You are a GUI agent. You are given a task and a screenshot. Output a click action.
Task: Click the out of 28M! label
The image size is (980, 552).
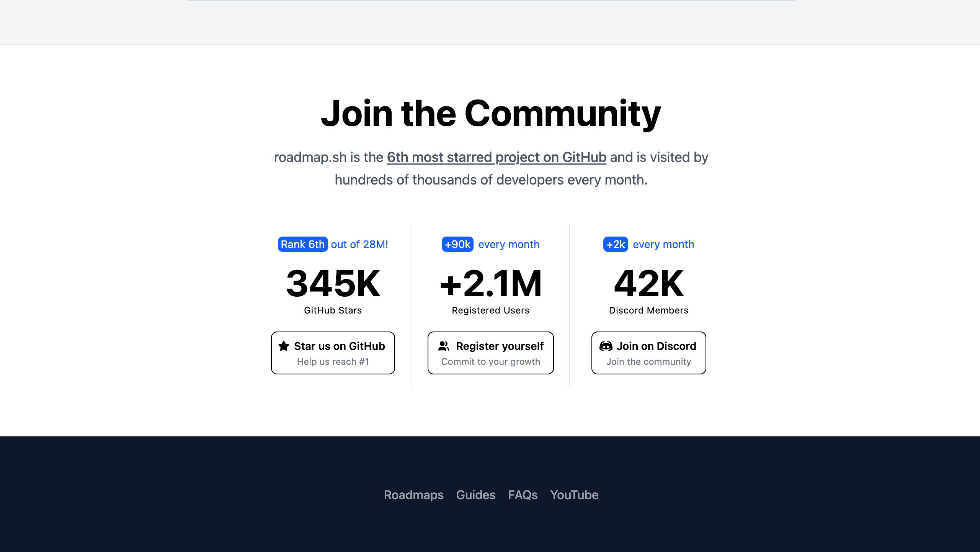tap(359, 244)
